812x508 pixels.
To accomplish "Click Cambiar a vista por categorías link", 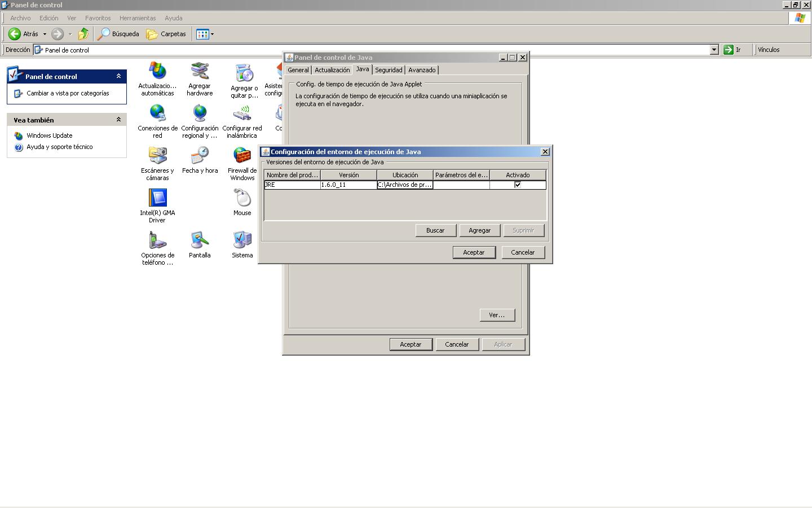I will [x=68, y=93].
